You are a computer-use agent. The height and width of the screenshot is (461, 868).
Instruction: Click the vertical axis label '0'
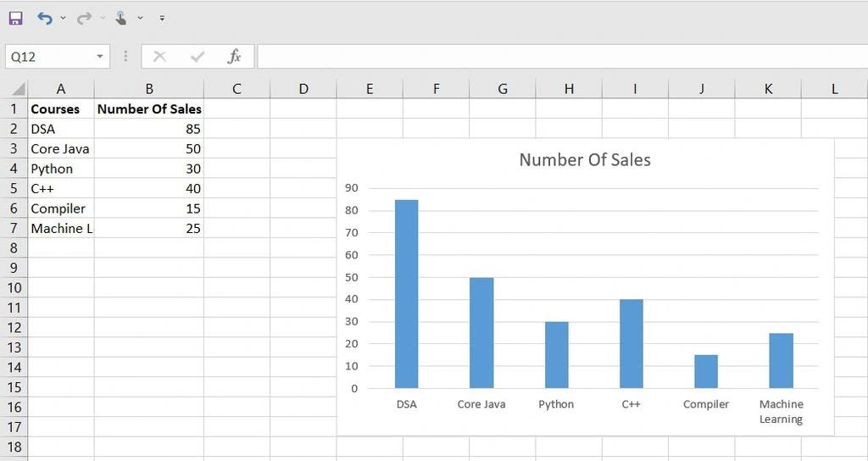[354, 388]
